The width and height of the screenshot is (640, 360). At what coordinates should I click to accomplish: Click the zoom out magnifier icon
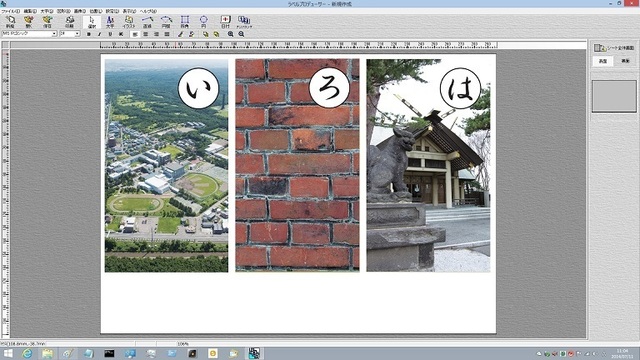241,34
